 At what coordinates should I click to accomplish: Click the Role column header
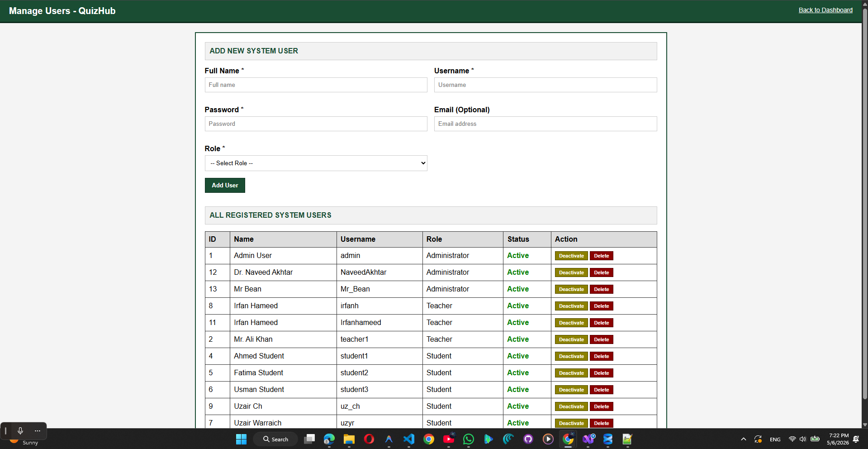pyautogui.click(x=463, y=239)
